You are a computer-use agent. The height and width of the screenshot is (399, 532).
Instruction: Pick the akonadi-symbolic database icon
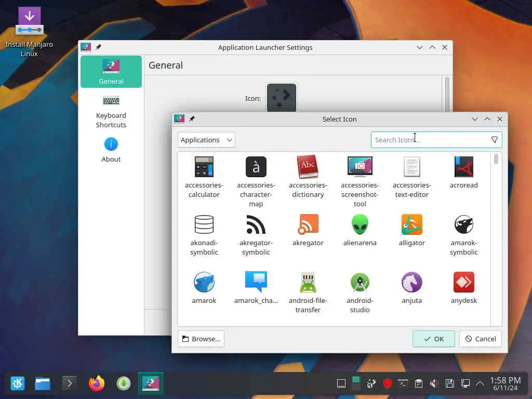tap(204, 224)
